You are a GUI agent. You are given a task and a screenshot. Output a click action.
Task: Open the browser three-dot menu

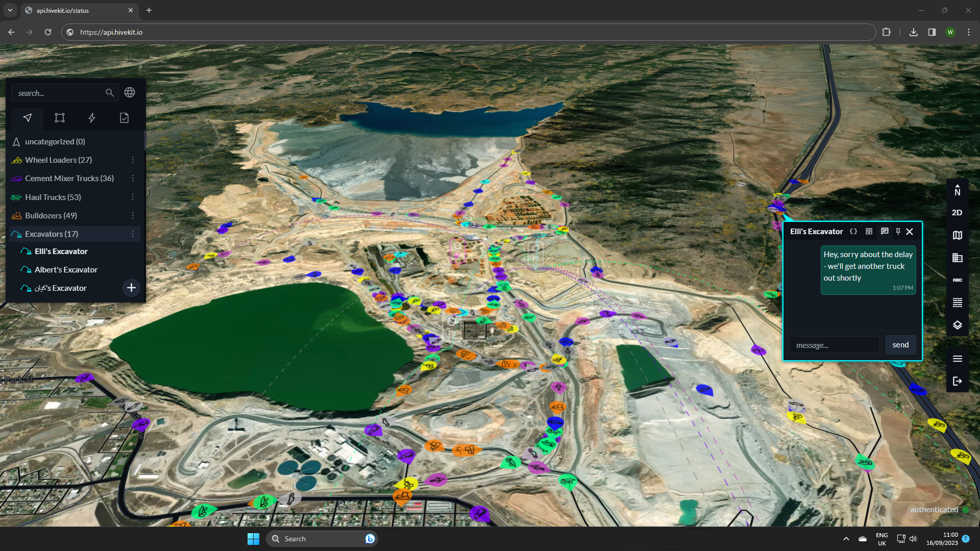tap(969, 32)
